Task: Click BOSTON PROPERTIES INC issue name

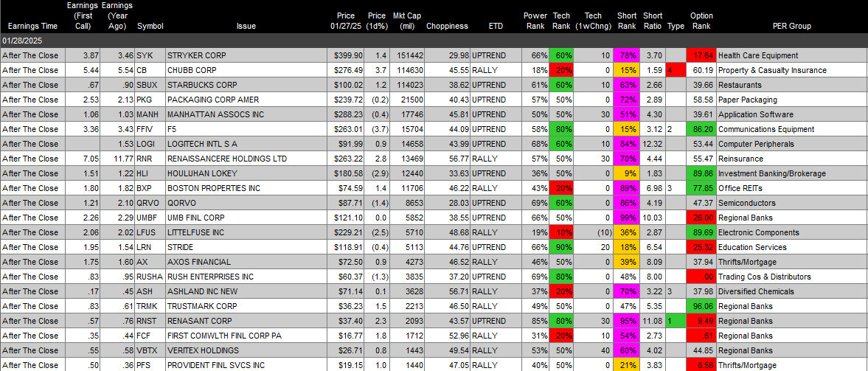Action: pyautogui.click(x=213, y=188)
